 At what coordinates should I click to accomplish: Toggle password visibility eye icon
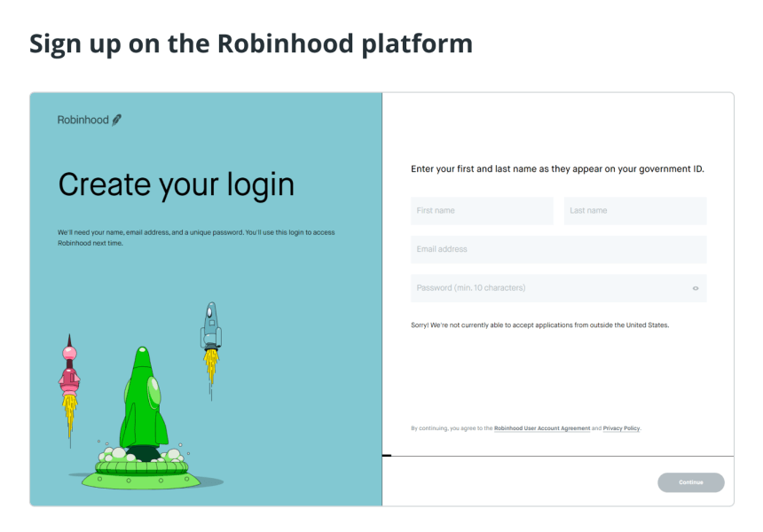(696, 288)
